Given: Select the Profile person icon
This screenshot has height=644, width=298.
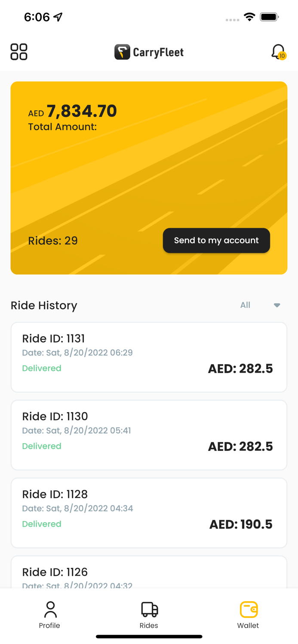Looking at the screenshot, I should [49, 608].
